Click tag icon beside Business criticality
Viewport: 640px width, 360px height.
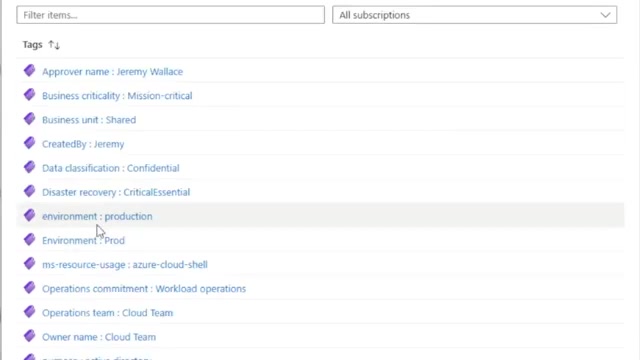tap(29, 95)
